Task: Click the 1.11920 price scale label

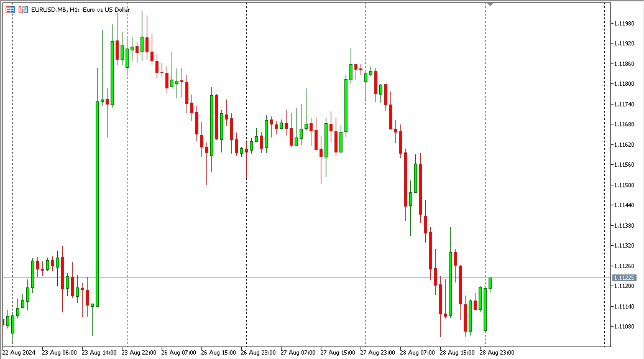Action: coord(624,43)
